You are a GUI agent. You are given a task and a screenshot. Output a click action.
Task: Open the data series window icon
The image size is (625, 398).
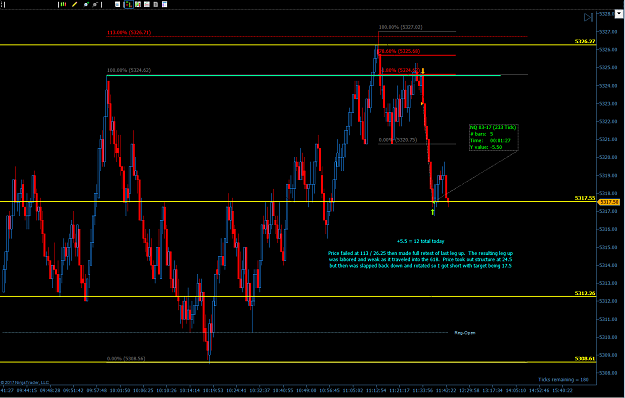click(118, 4)
